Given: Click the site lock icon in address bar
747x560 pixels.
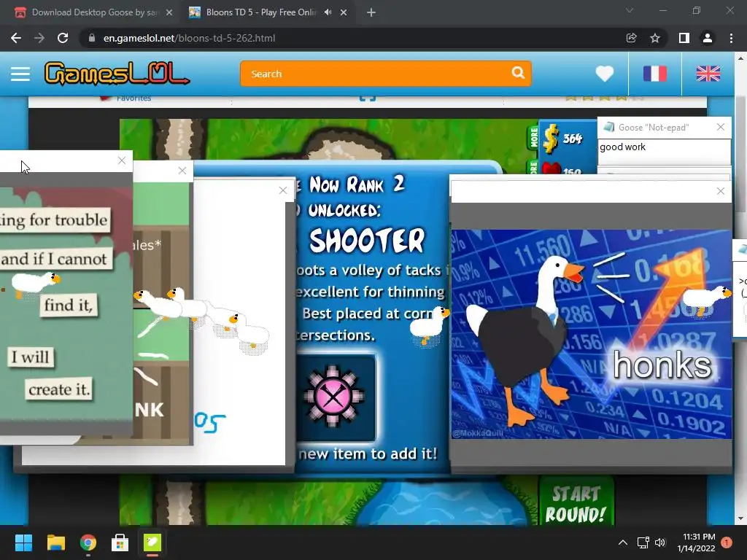Looking at the screenshot, I should pyautogui.click(x=92, y=38).
